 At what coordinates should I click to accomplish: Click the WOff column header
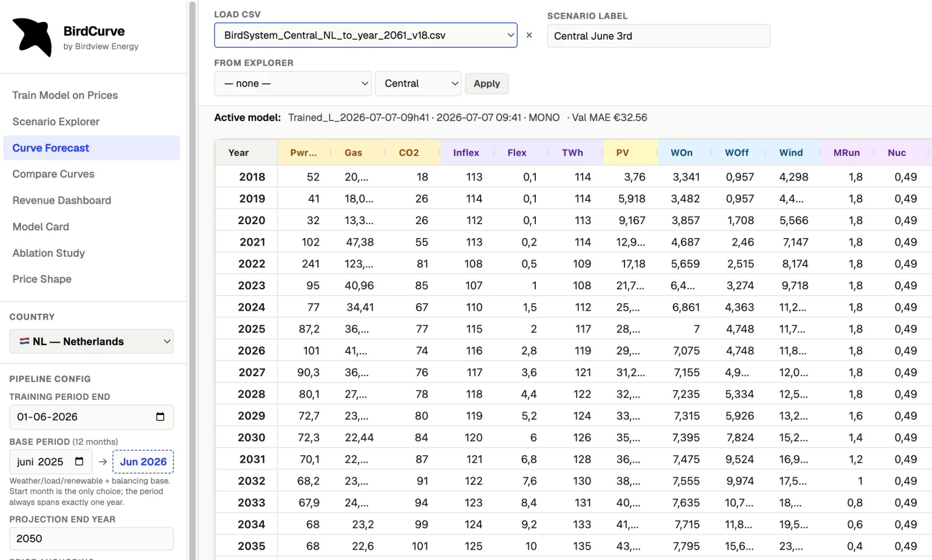739,153
